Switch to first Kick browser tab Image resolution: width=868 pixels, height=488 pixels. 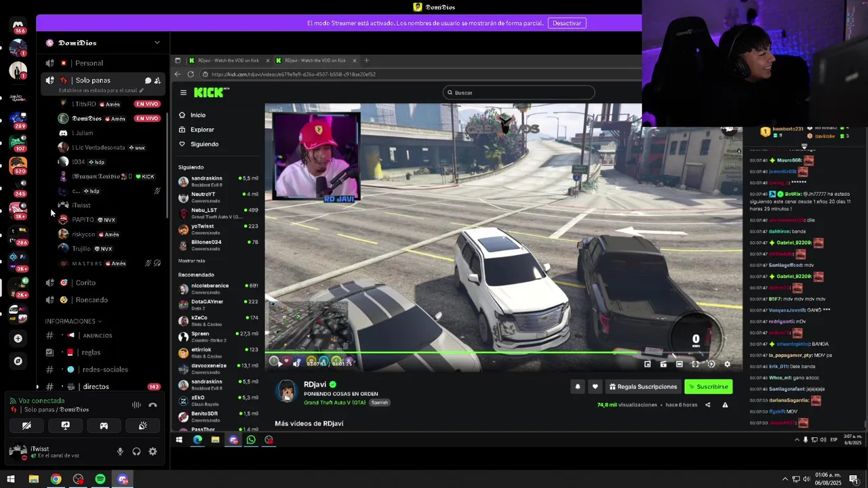[x=229, y=60]
